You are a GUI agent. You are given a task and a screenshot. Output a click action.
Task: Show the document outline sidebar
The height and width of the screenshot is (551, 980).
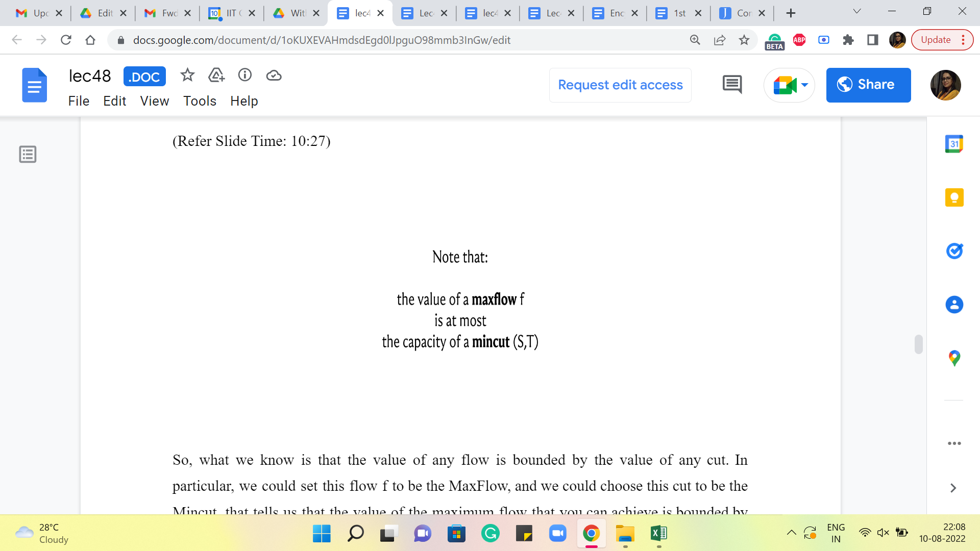28,154
